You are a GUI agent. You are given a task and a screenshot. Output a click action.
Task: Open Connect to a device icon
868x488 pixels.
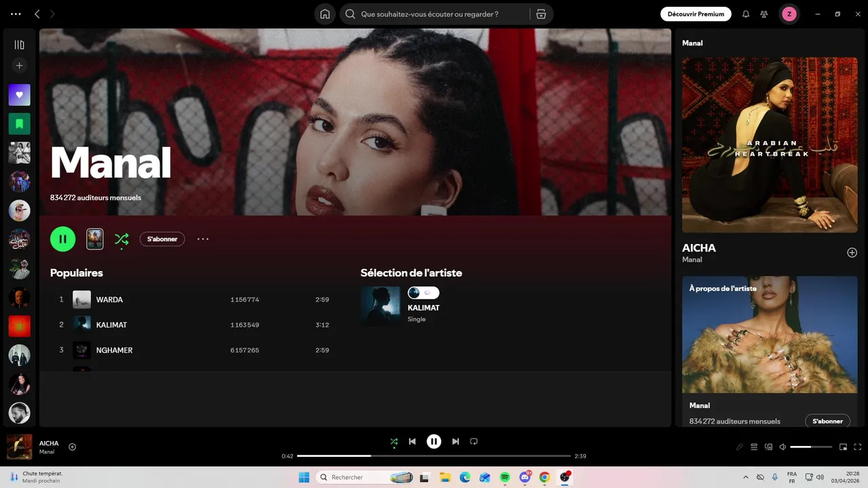(768, 447)
